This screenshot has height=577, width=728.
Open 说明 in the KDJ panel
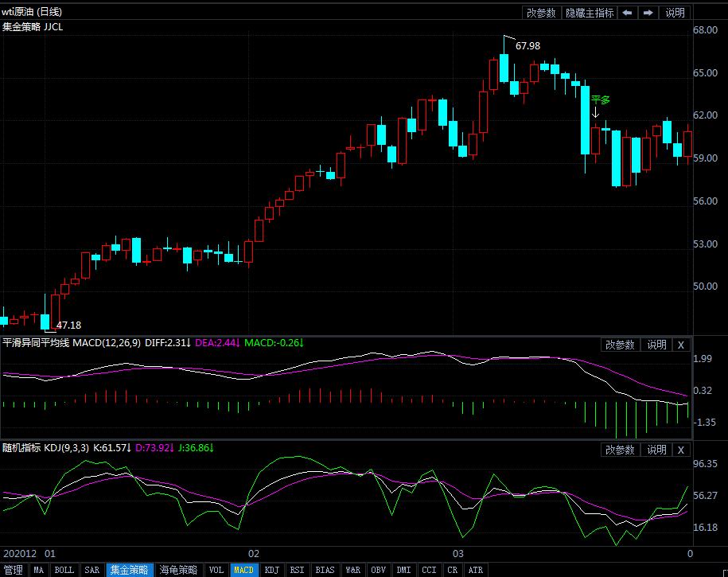[656, 450]
